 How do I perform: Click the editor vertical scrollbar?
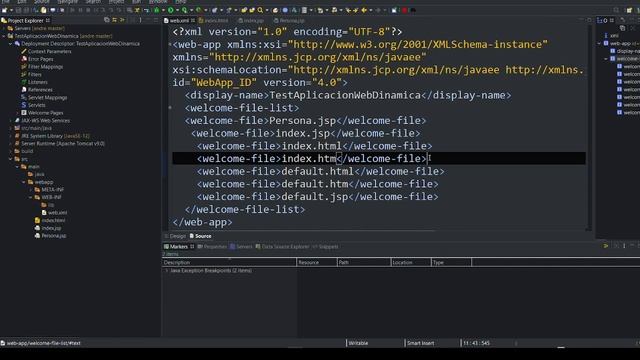coord(589,127)
